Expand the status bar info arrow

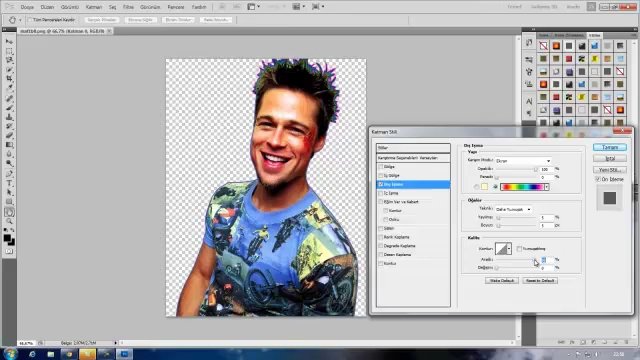(x=116, y=343)
